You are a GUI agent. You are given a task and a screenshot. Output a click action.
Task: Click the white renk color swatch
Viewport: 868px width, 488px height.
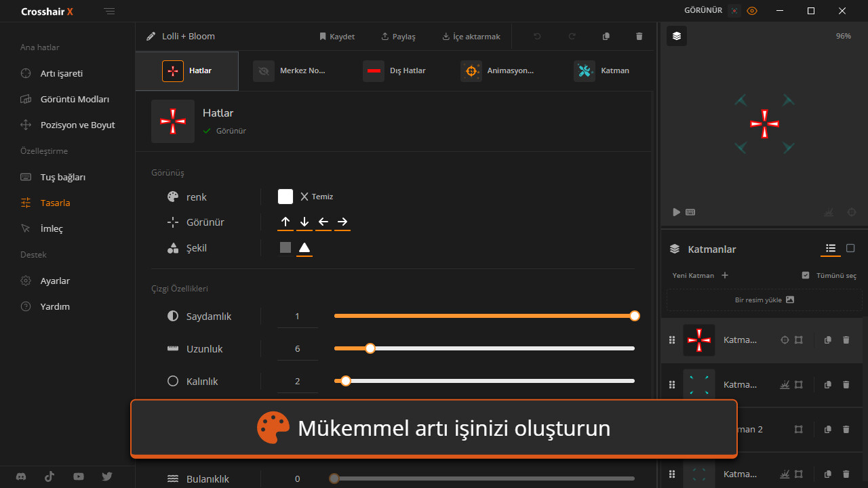tap(285, 197)
